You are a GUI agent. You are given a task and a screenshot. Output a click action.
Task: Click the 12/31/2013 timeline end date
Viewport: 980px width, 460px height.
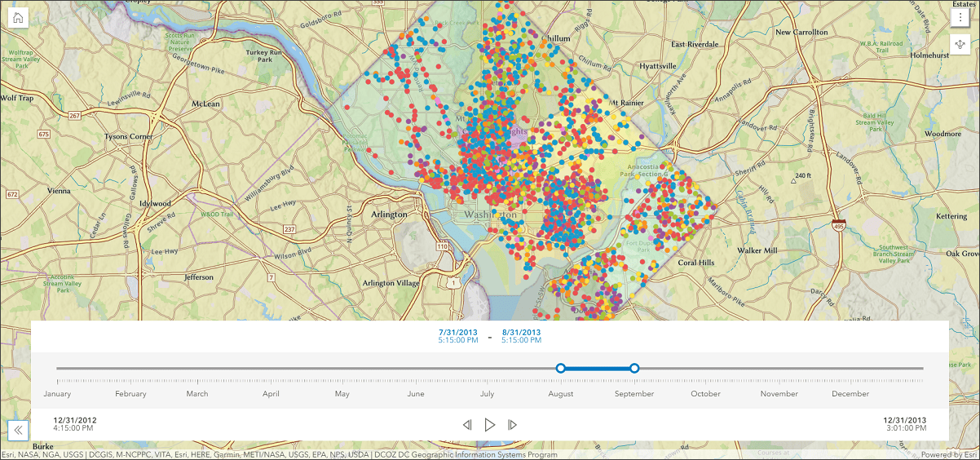coord(904,421)
